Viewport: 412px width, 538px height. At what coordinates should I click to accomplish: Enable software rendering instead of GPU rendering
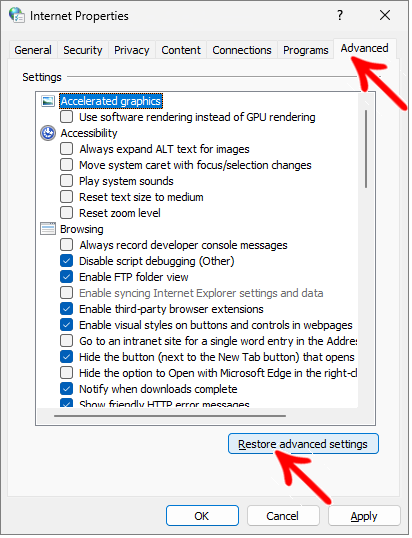[67, 117]
